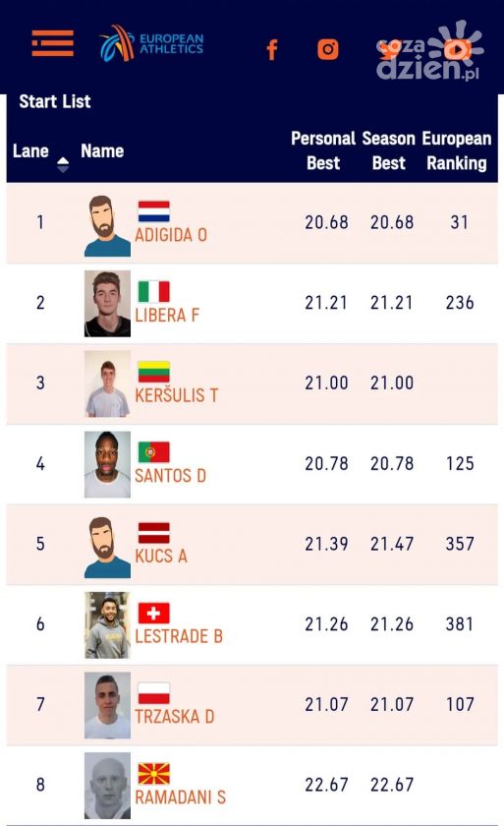504x826 pixels.
Task: Click the Netherlands flag beside Adigida
Action: 153,211
